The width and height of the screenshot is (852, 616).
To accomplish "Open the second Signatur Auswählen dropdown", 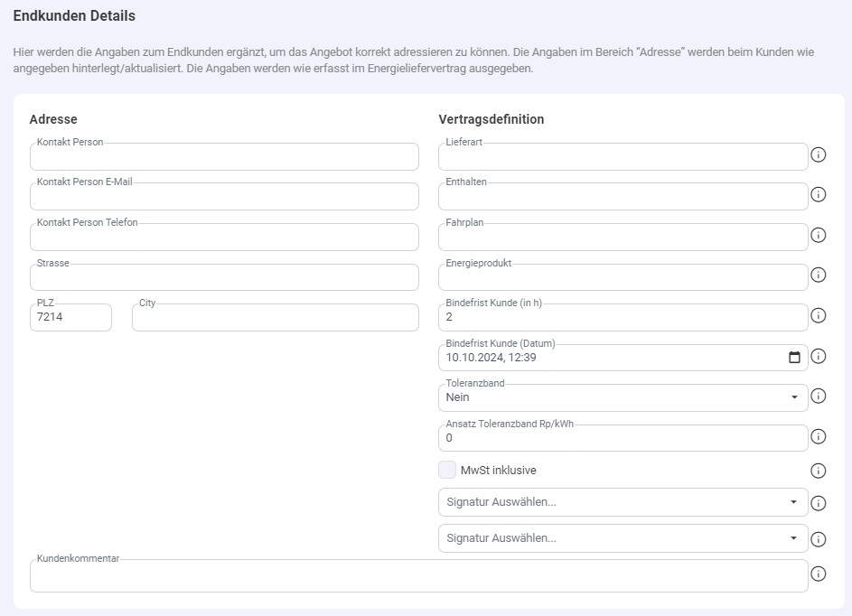I will (x=623, y=538).
